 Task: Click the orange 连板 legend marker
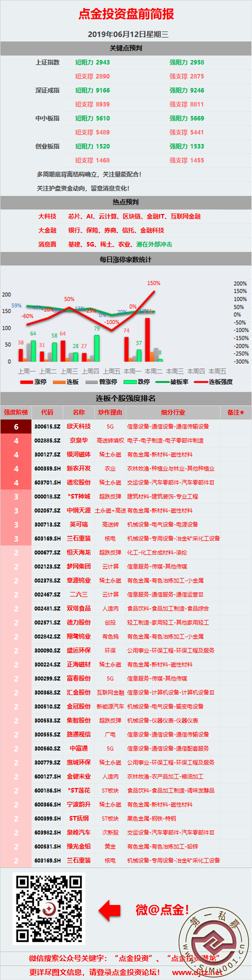59,382
